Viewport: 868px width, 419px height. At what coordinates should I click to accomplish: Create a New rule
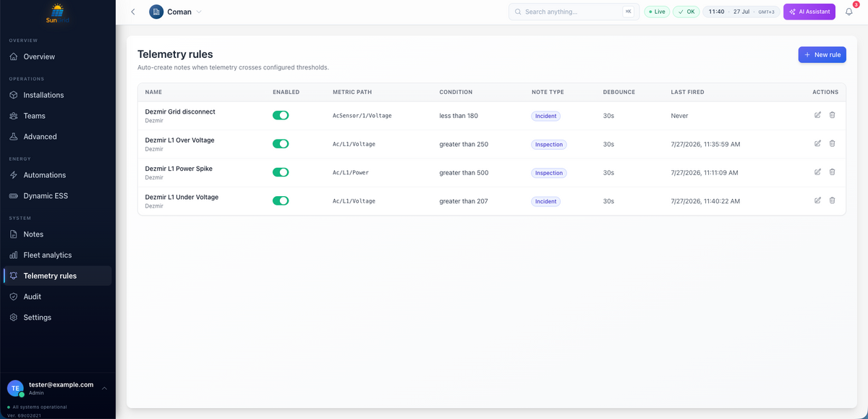(822, 54)
